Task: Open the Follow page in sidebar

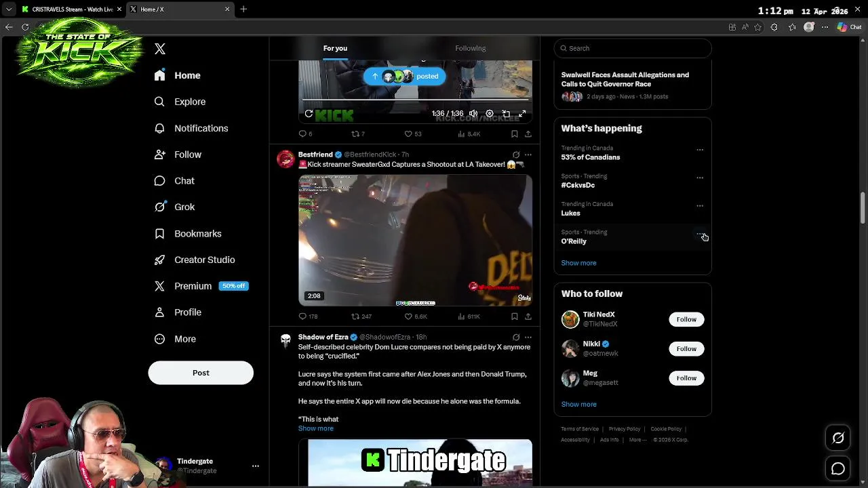Action: click(178, 155)
